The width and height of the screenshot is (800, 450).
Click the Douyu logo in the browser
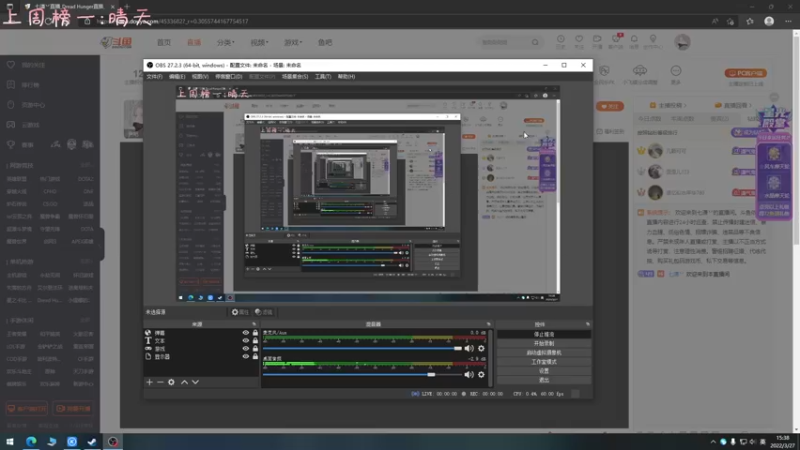(116, 42)
